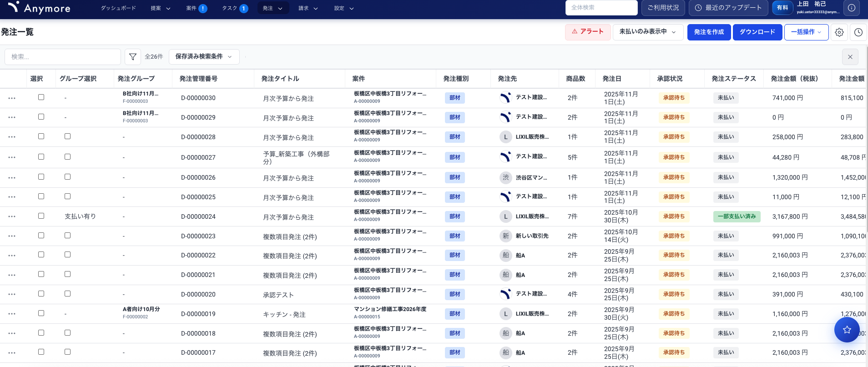The height and width of the screenshot is (367, 868).
Task: Open the 案件 nav item
Action: tap(192, 8)
